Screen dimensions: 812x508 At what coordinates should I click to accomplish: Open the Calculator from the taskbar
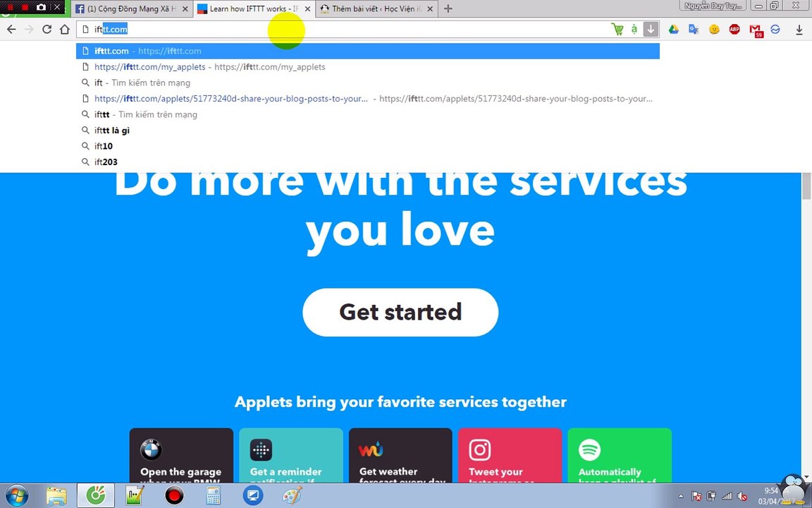[213, 495]
